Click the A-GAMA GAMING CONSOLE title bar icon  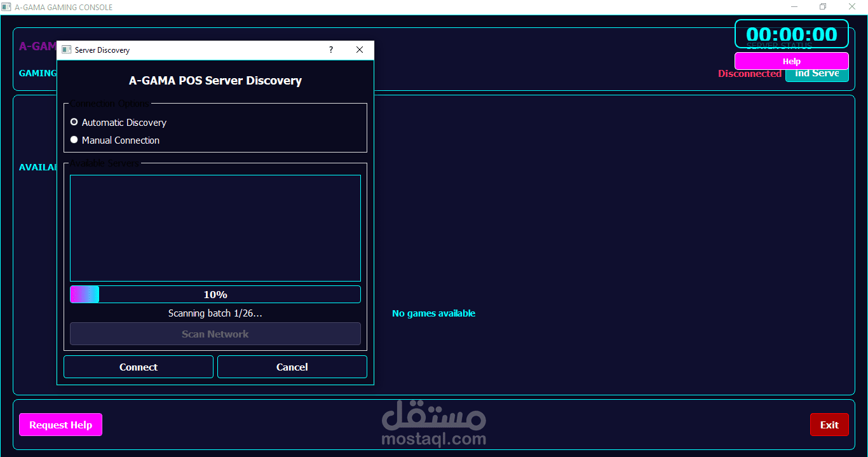tap(7, 7)
